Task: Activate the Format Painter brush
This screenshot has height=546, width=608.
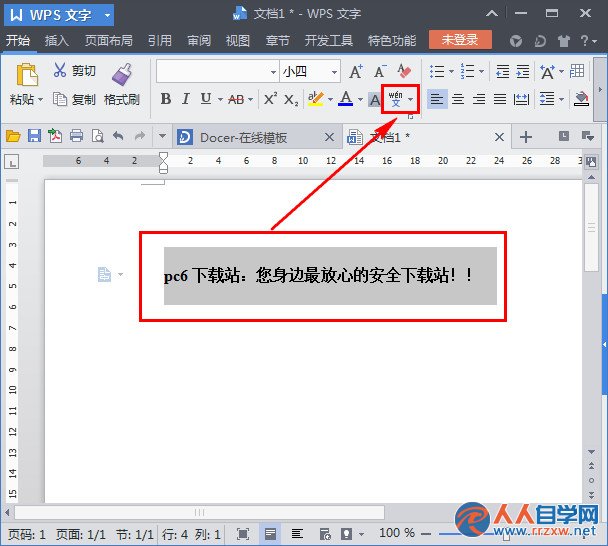Action: (x=122, y=74)
